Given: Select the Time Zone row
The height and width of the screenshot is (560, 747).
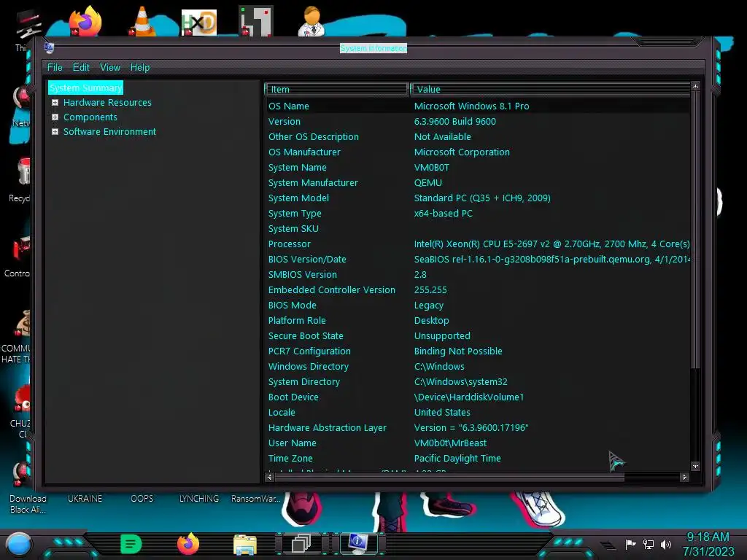Looking at the screenshot, I should (x=477, y=458).
